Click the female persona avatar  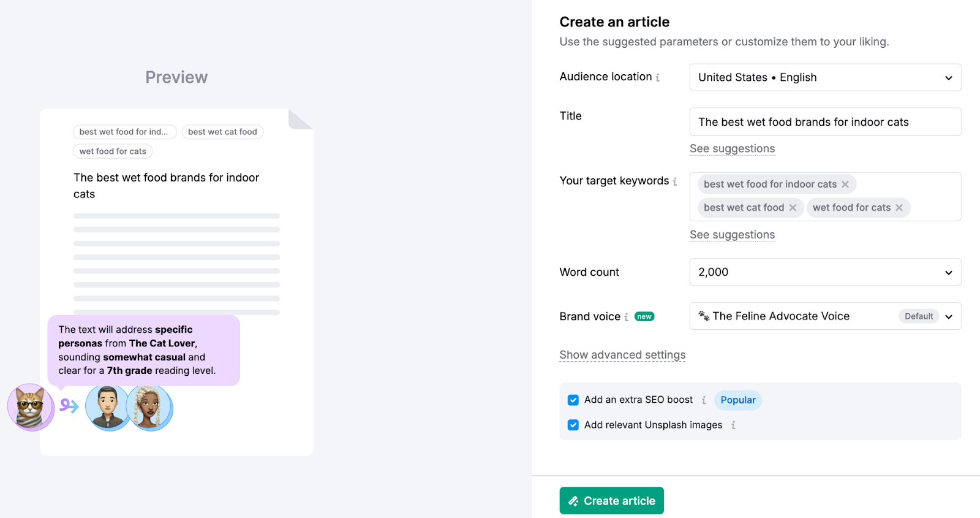pyautogui.click(x=151, y=408)
